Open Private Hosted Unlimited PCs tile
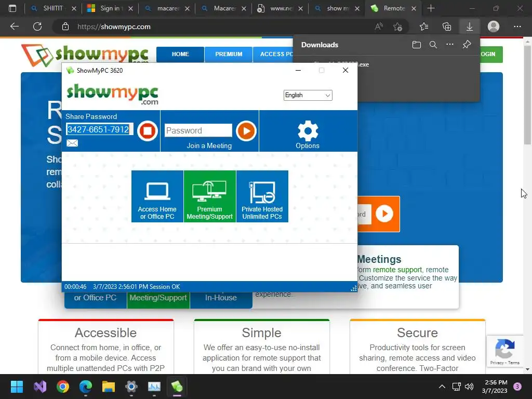The width and height of the screenshot is (532, 399). (262, 196)
